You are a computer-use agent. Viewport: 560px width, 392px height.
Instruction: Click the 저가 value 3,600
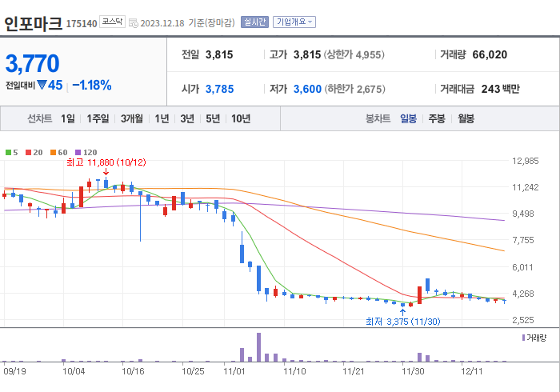tap(307, 89)
